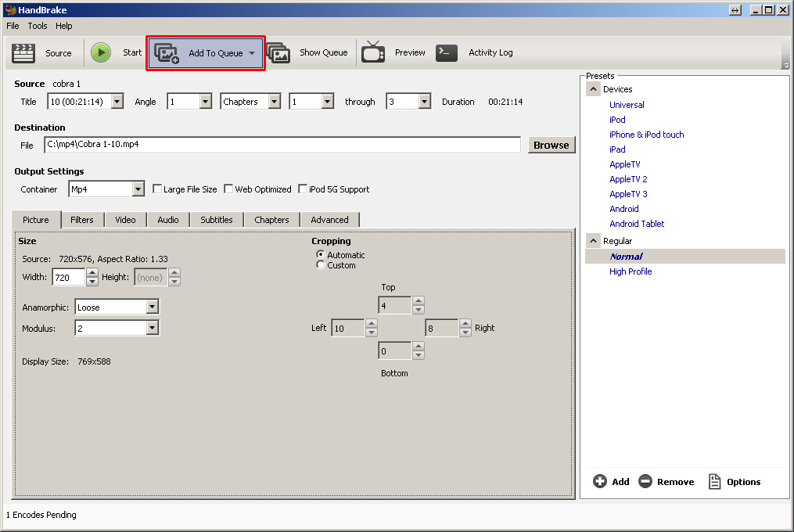Enable Web Optimized checkbox
The image size is (794, 532).
coord(229,189)
